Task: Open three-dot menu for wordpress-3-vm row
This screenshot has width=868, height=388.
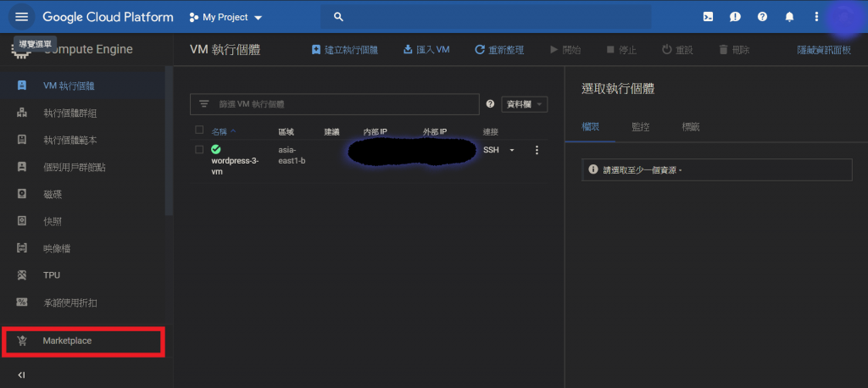Action: click(537, 150)
